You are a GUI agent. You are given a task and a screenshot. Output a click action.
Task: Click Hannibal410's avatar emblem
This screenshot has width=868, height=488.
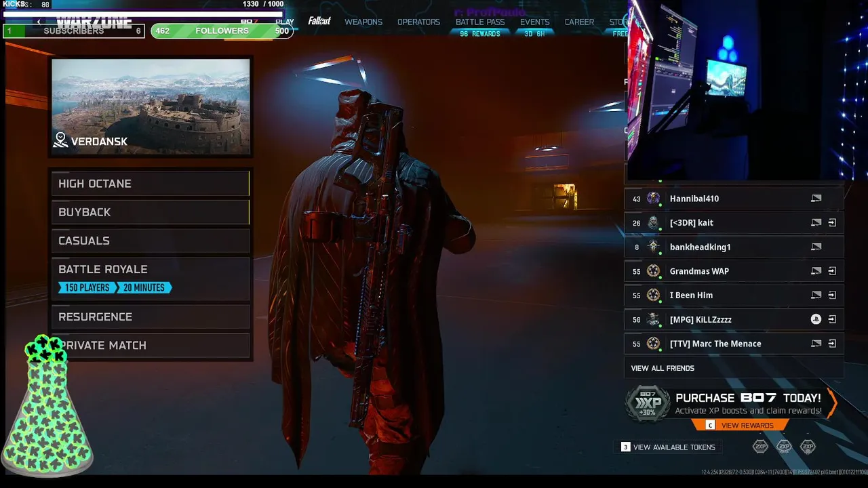coord(653,199)
